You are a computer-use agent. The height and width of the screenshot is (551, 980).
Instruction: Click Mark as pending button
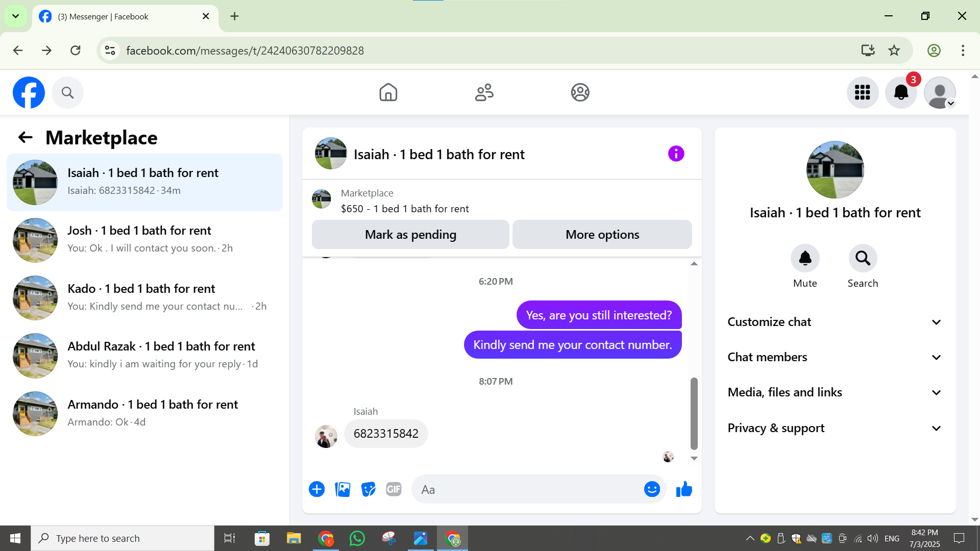[x=410, y=235]
